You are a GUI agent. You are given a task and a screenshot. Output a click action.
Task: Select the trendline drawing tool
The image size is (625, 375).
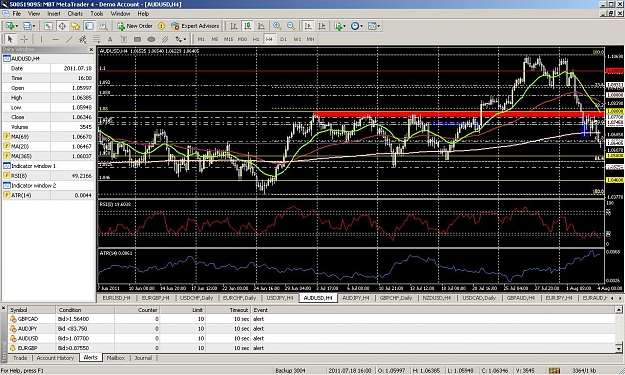69,39
